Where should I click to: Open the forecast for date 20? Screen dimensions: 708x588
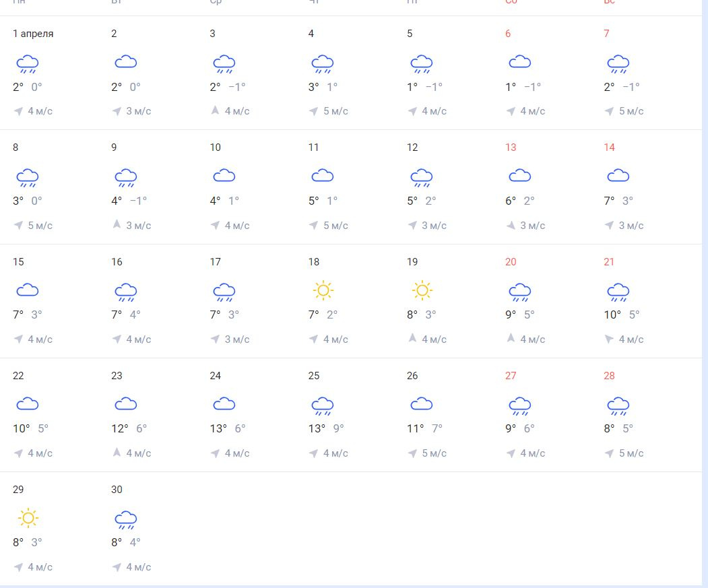pos(511,262)
